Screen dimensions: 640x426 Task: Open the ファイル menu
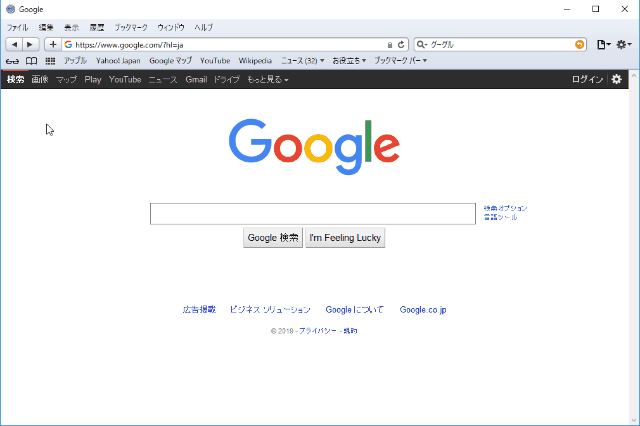click(17, 27)
